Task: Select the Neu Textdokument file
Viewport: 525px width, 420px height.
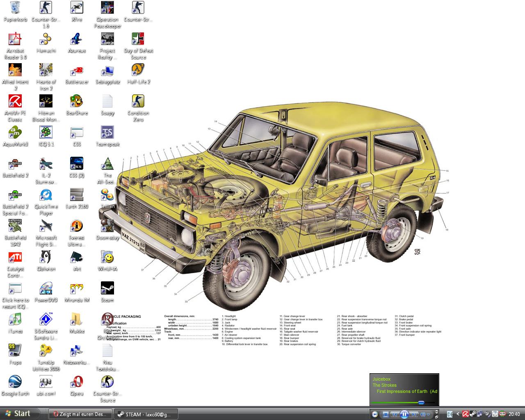Action: (107, 358)
